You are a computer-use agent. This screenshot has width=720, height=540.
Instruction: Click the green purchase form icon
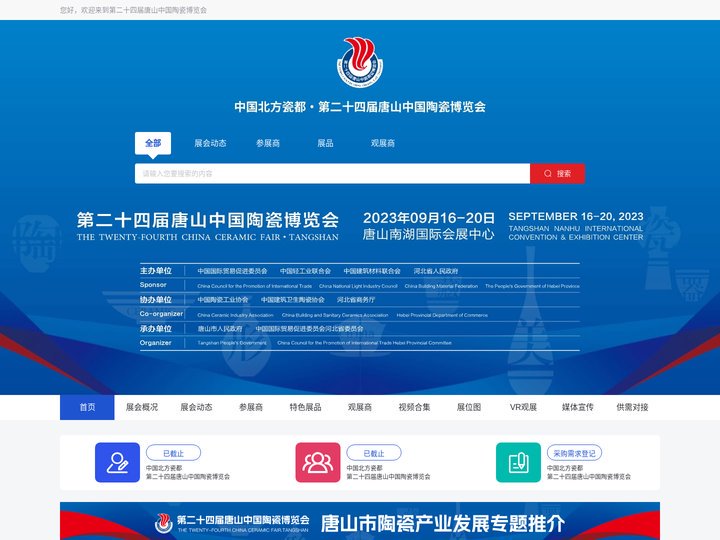click(x=518, y=462)
